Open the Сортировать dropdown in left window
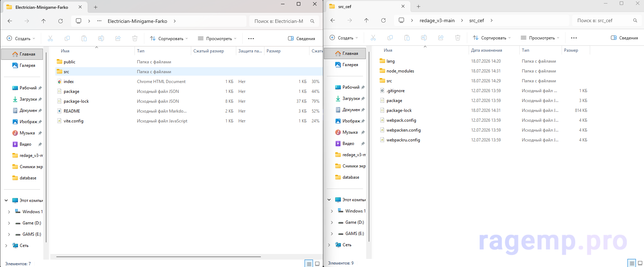The width and height of the screenshot is (644, 267). click(169, 38)
